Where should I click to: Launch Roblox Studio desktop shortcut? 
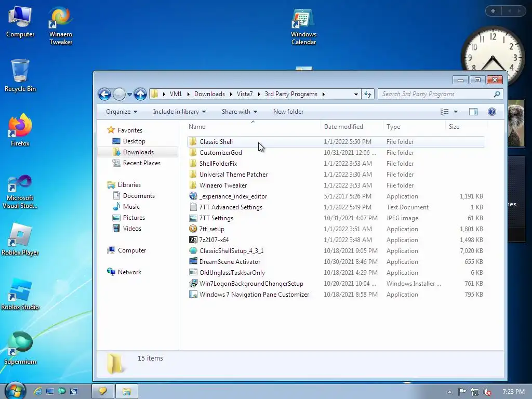pos(20,294)
